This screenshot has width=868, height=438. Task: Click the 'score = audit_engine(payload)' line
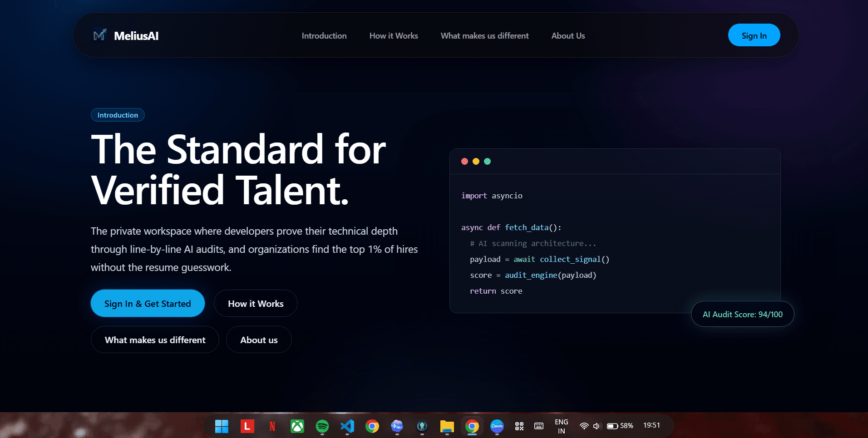(x=533, y=275)
